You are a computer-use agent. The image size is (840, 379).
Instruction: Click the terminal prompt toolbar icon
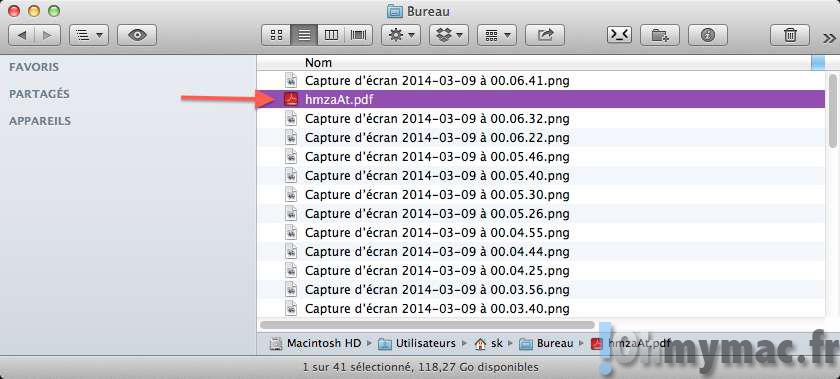(619, 35)
